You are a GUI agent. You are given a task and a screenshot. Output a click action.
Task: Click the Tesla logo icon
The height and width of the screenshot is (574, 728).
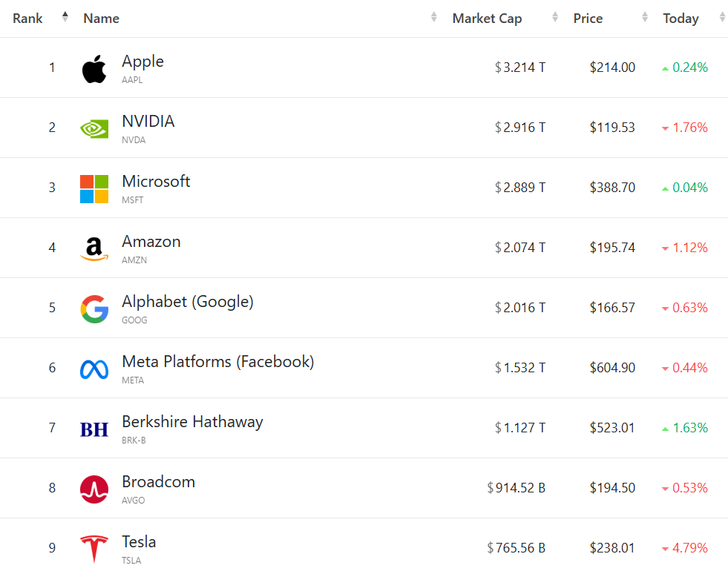(x=94, y=549)
